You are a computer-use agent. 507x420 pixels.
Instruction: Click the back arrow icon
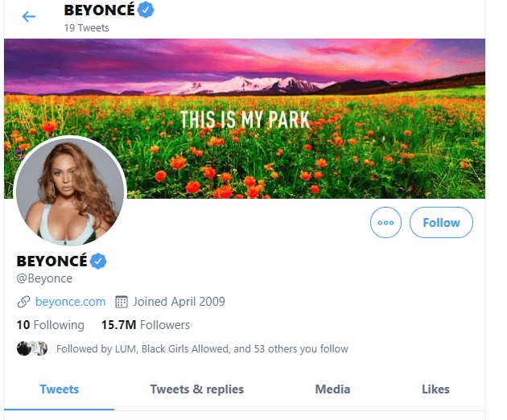(29, 16)
